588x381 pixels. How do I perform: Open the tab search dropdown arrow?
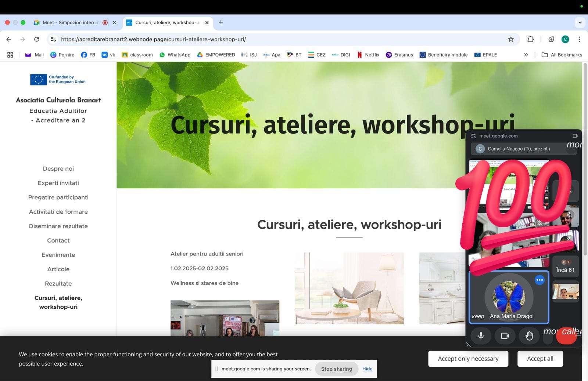(580, 22)
